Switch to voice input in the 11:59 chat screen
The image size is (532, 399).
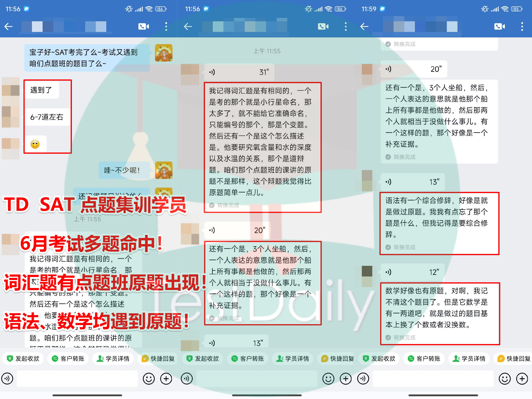pyautogui.click(x=363, y=379)
